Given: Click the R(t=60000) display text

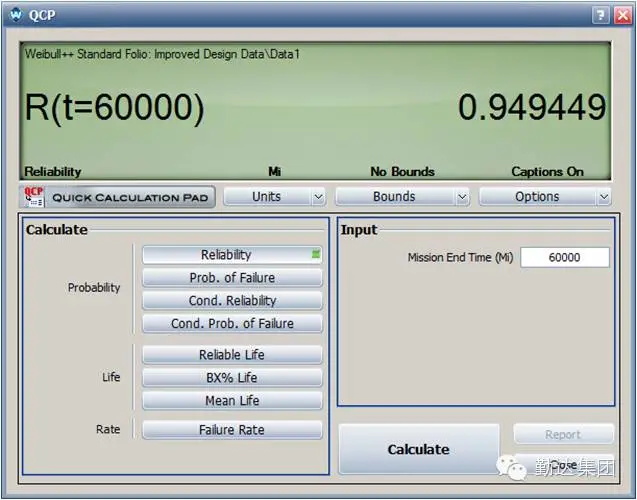Looking at the screenshot, I should point(115,108).
